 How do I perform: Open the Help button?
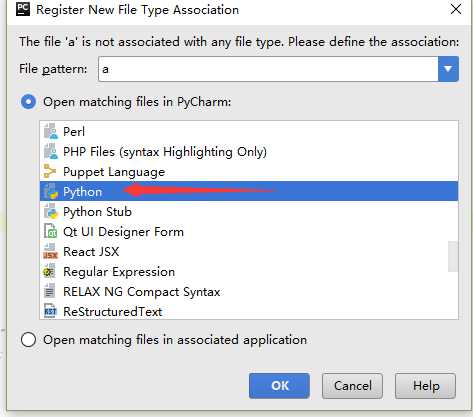(x=426, y=386)
